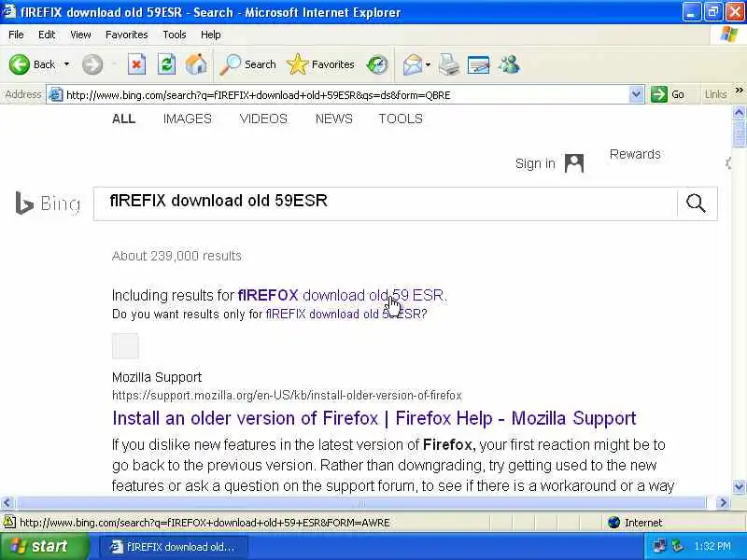Open the toolbar Search pane
The width and height of the screenshot is (747, 560).
[247, 64]
